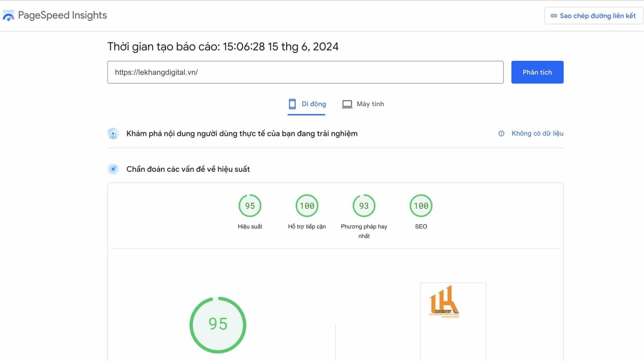644x361 pixels.
Task: Click Chẩn đoán các vấn đề heading
Action: (188, 169)
